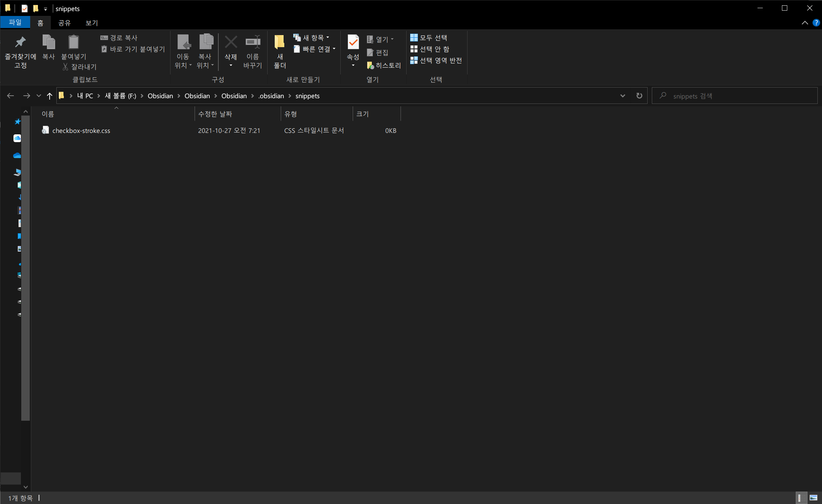Open the 파일 (File) menu
The height and width of the screenshot is (504, 822).
tap(15, 23)
